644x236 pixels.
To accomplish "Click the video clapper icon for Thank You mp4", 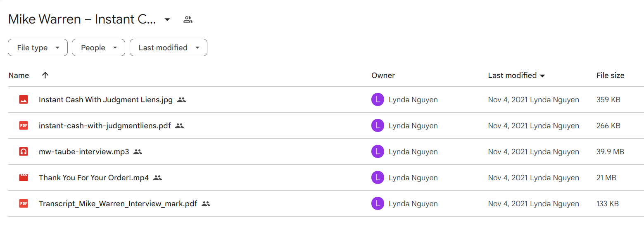I will coord(24,177).
